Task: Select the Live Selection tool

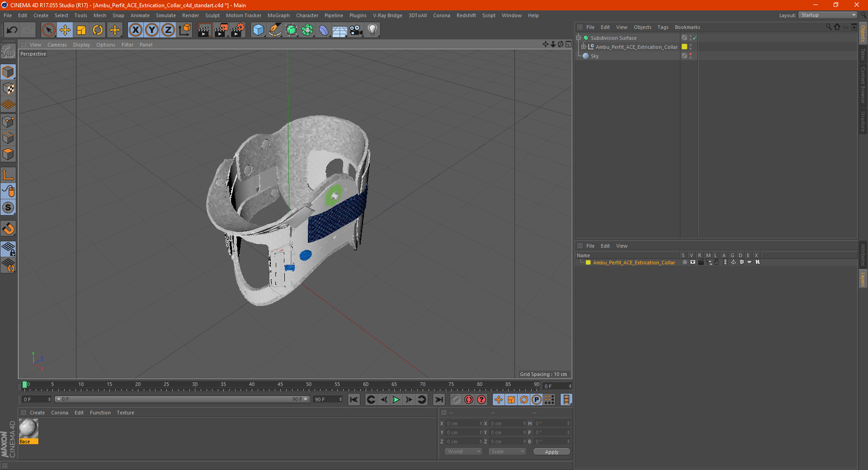Action: (48, 30)
